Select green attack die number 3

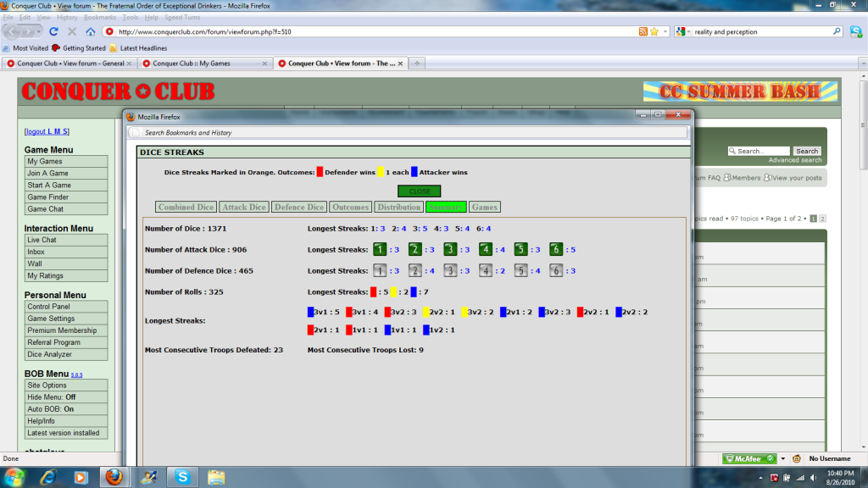coord(450,250)
